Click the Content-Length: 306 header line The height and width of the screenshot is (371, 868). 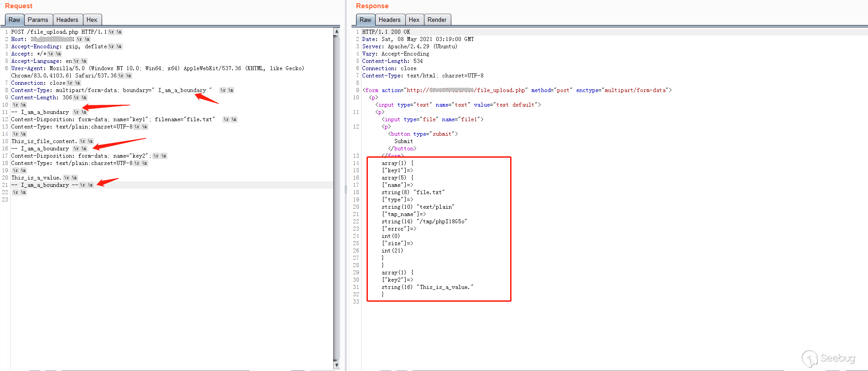(x=41, y=98)
